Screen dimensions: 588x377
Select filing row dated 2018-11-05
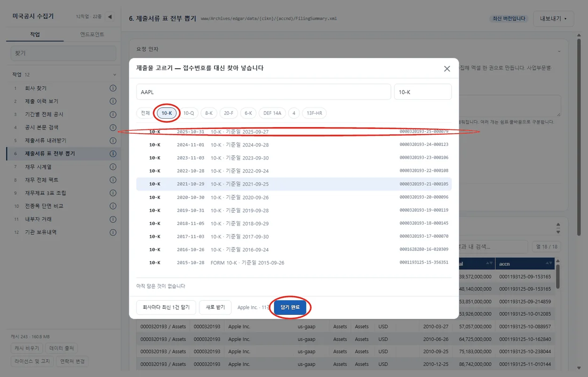pos(294,223)
